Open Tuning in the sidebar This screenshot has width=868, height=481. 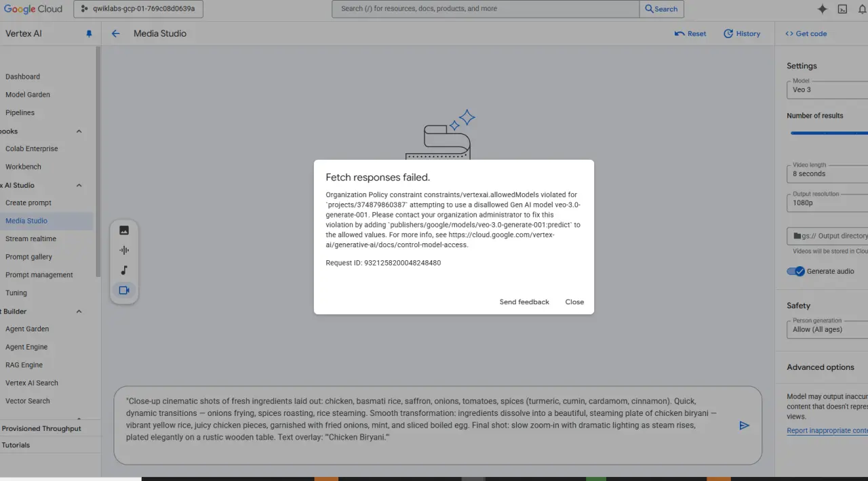pyautogui.click(x=16, y=293)
